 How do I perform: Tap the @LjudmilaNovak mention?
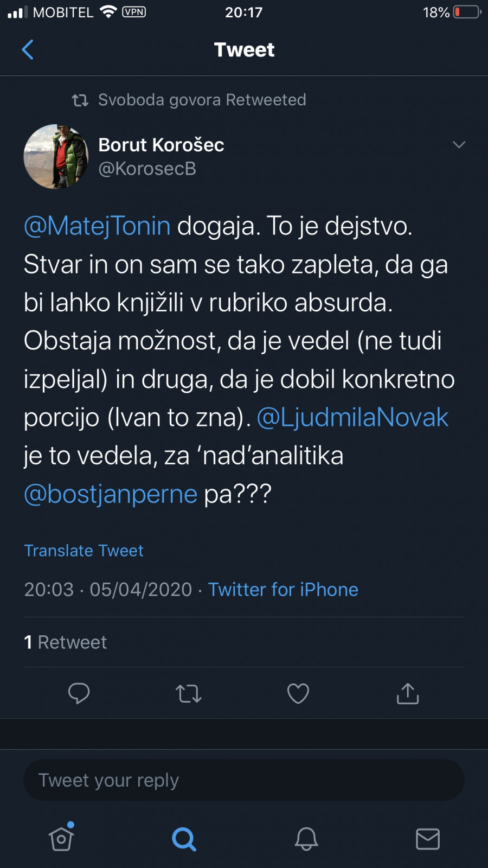pyautogui.click(x=352, y=417)
